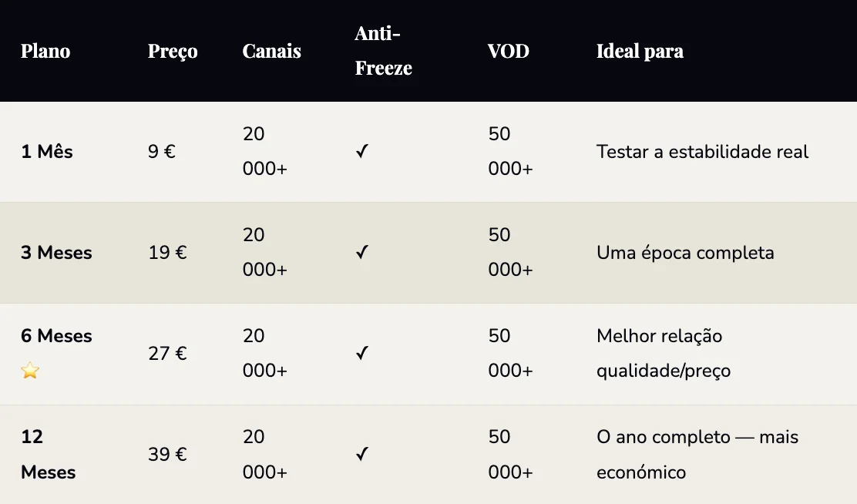Click the 19 € price
The image size is (857, 504).
[167, 253]
